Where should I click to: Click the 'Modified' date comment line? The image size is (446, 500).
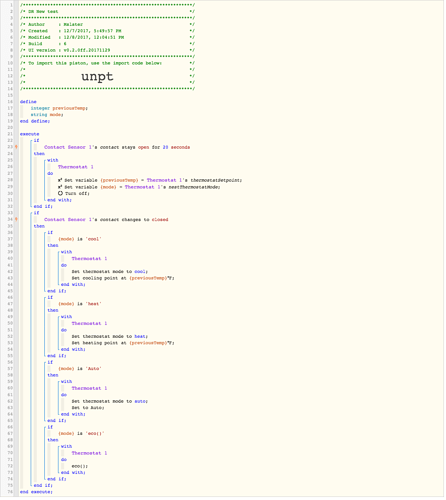[x=107, y=38]
